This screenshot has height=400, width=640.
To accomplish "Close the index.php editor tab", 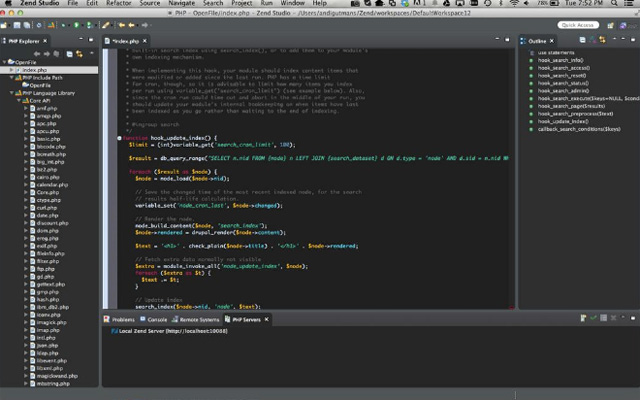I will 147,42.
